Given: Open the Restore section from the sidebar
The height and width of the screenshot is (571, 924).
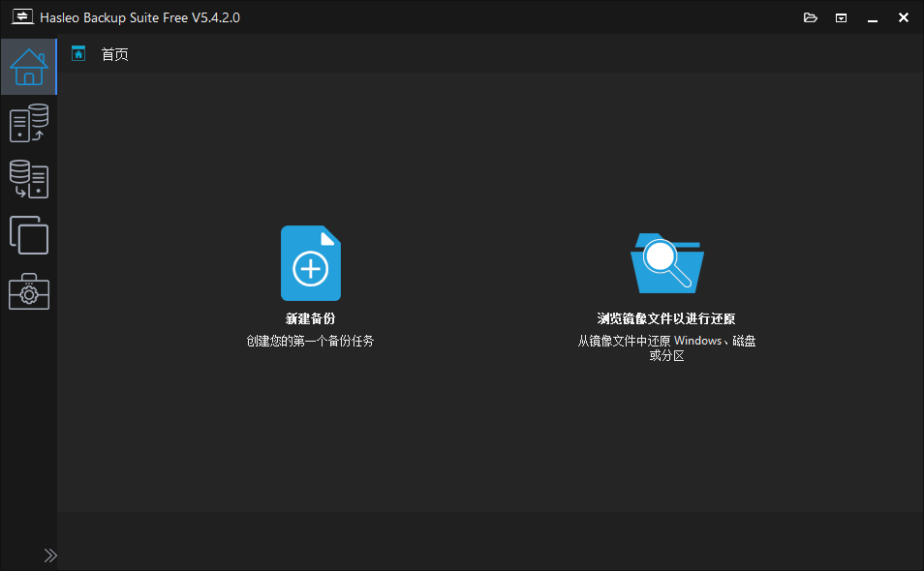Looking at the screenshot, I should pos(29,179).
